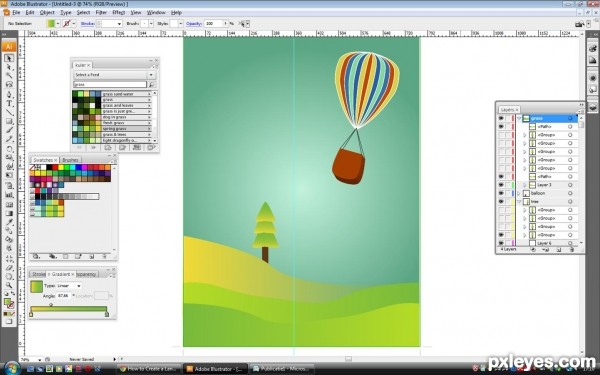The image size is (600, 375).
Task: Select the Rotate tool
Action: [x=9, y=149]
